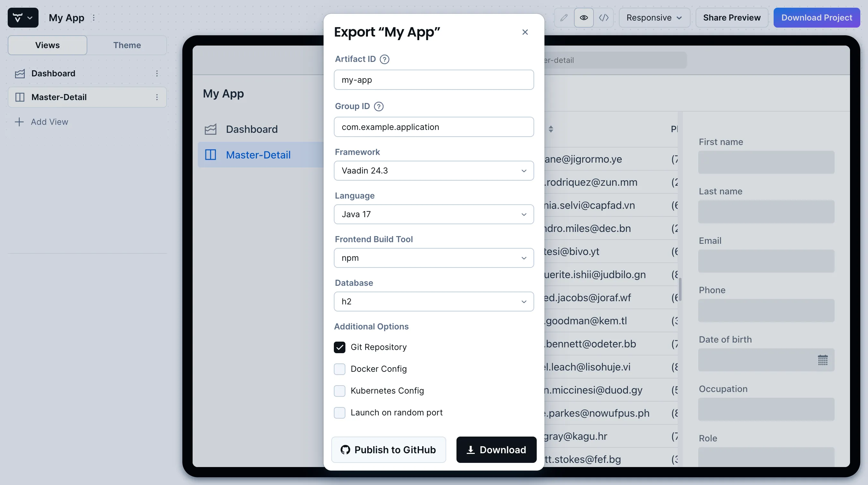Open Dashboard in the preview navigation

click(x=261, y=129)
